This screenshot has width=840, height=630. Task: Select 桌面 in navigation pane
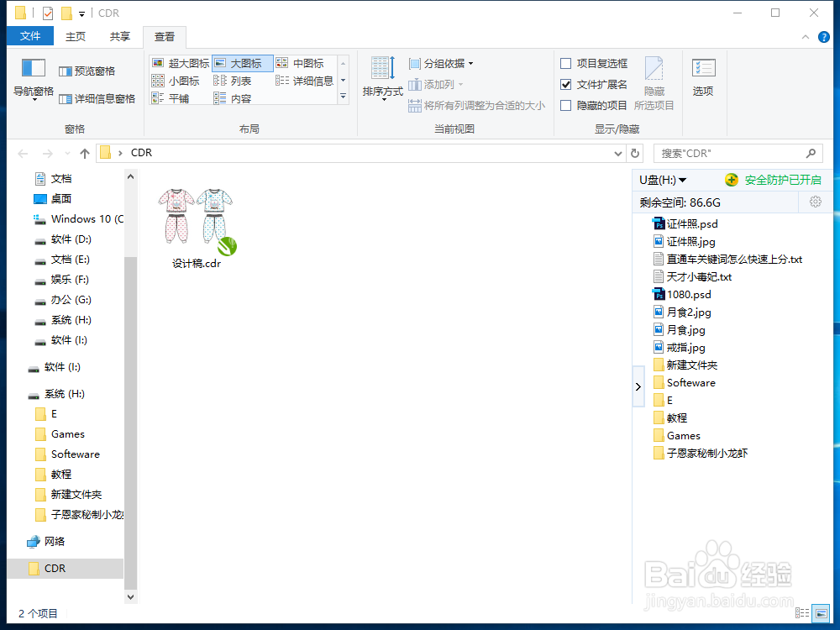click(52, 199)
